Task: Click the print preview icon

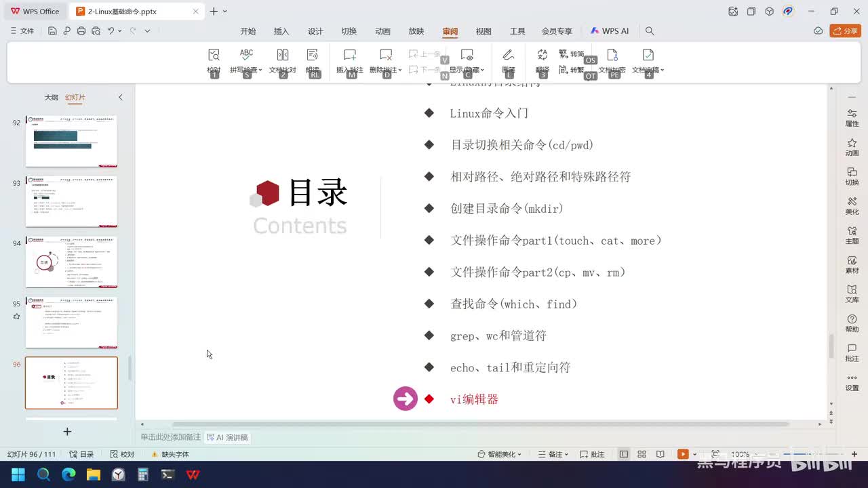Action: click(96, 31)
